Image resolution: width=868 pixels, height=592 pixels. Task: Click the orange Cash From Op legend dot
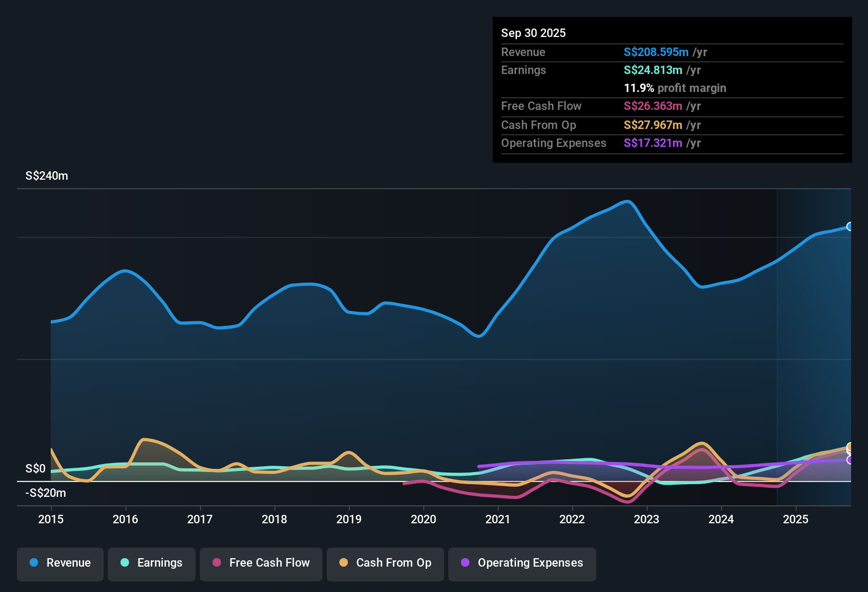(344, 563)
